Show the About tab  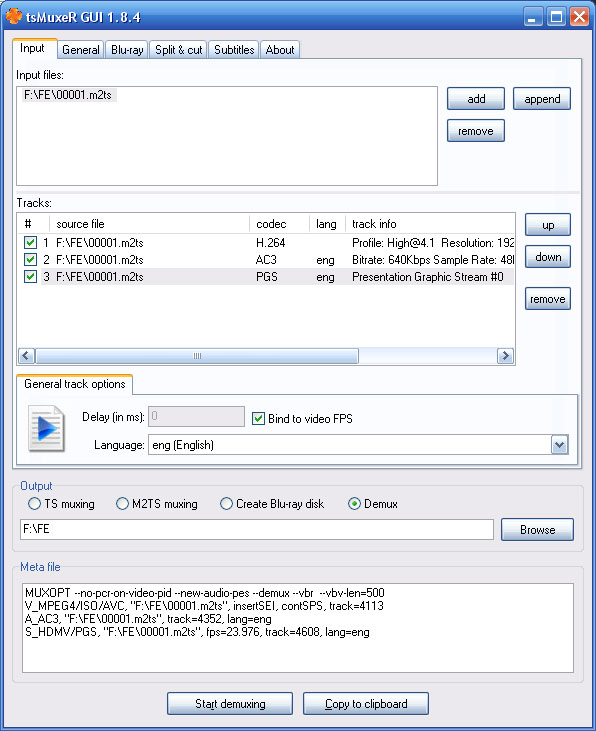[x=280, y=49]
